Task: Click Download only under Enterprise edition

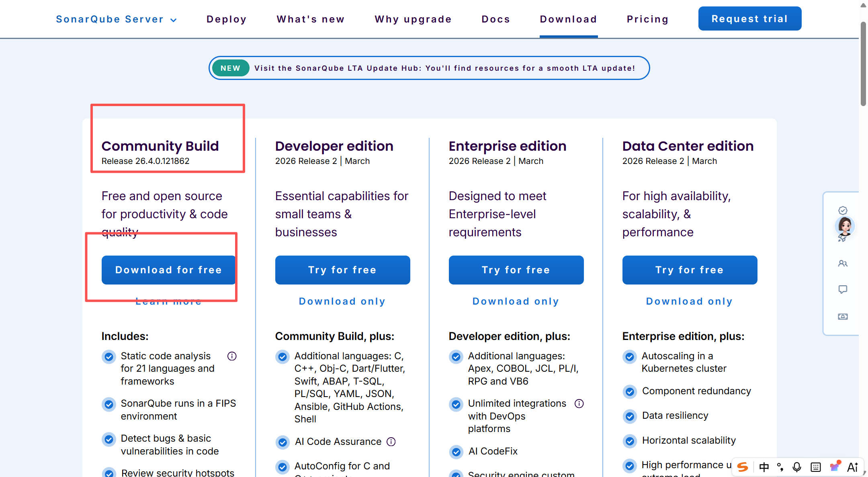Action: click(x=516, y=301)
